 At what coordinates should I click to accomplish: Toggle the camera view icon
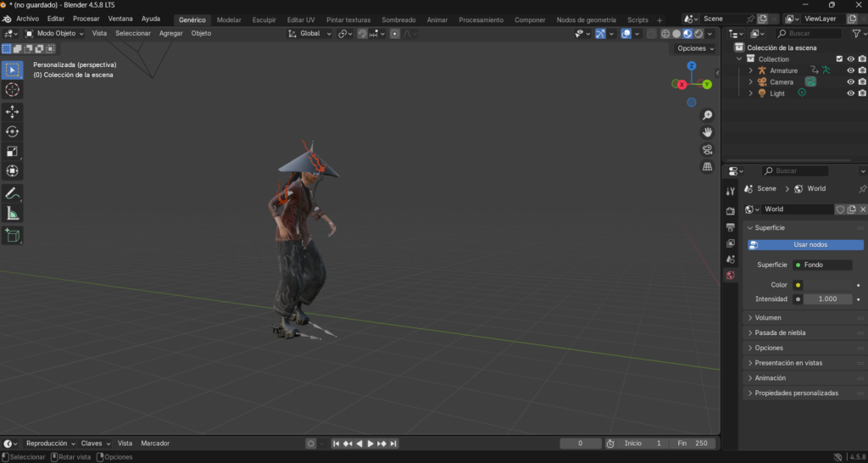tap(707, 149)
